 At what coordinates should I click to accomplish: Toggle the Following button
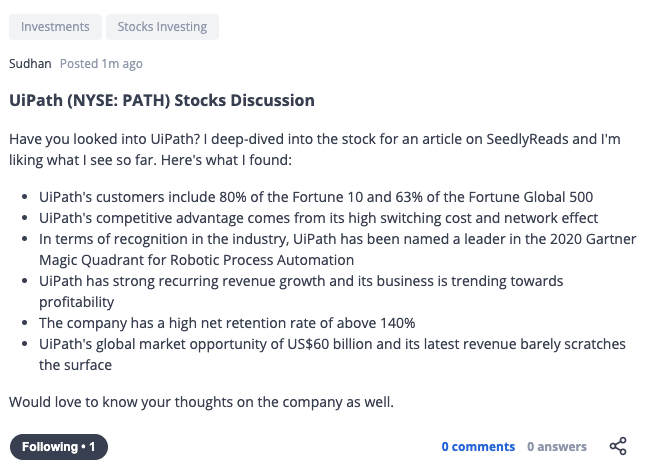[x=59, y=447]
